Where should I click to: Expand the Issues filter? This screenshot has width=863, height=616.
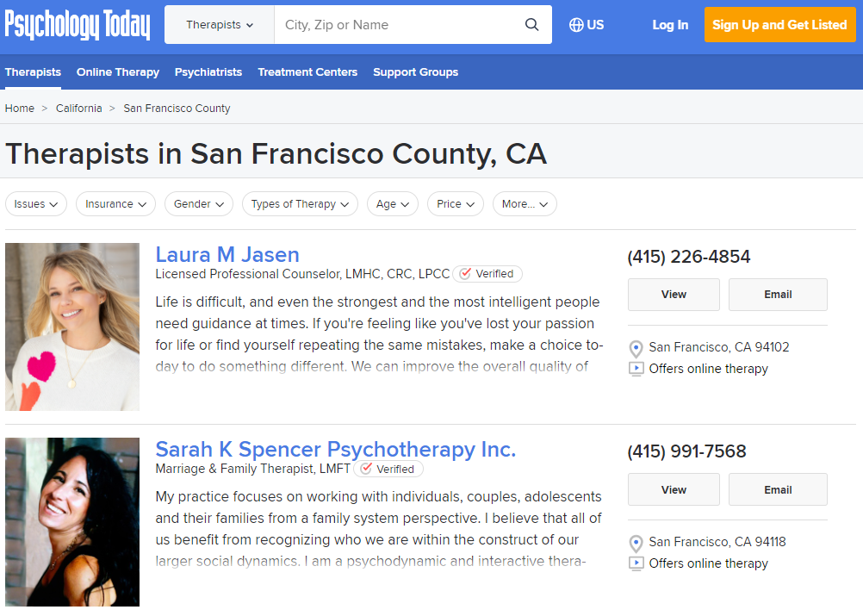click(x=36, y=203)
